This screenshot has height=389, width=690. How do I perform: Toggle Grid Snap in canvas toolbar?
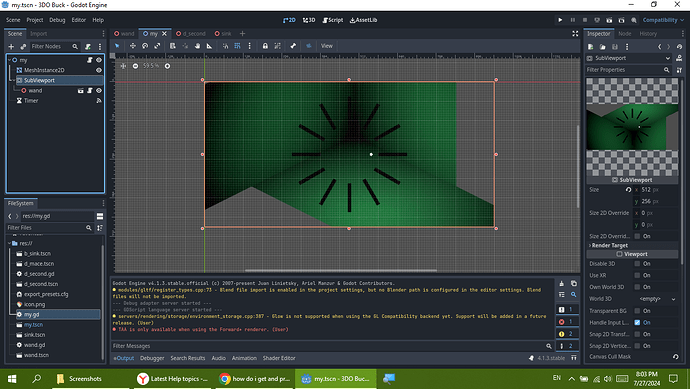click(x=237, y=46)
